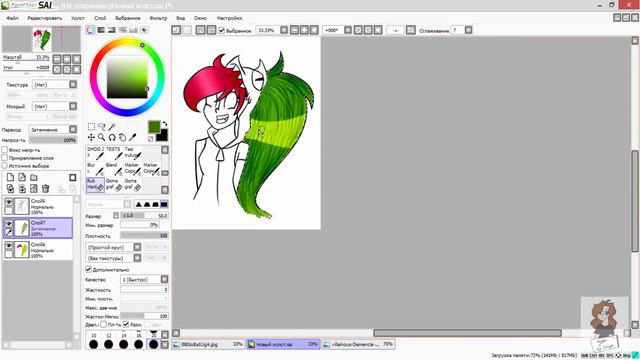Toggle visibility of bottom layer Слой6

coord(8,246)
